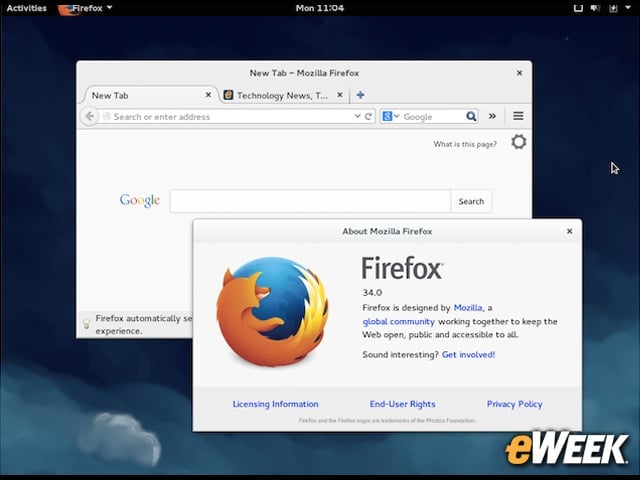Screen dimensions: 640x480
Task: Click the Mon 11:04 clock in top bar
Action: click(x=320, y=8)
